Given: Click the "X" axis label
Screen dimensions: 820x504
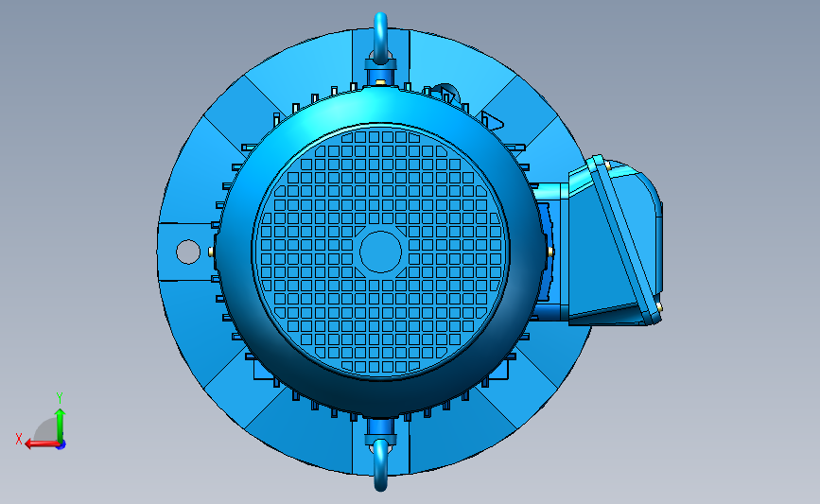Looking at the screenshot, I should pyautogui.click(x=19, y=439).
